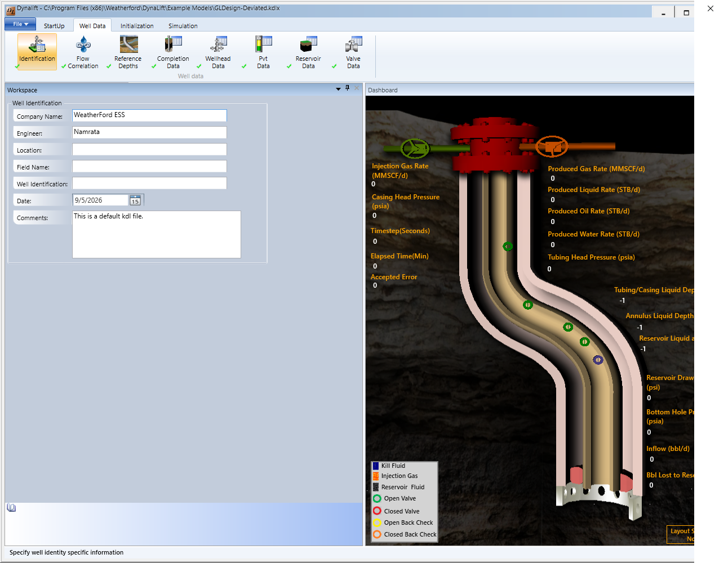Open Wellhead Data from the ribbon

pos(218,52)
